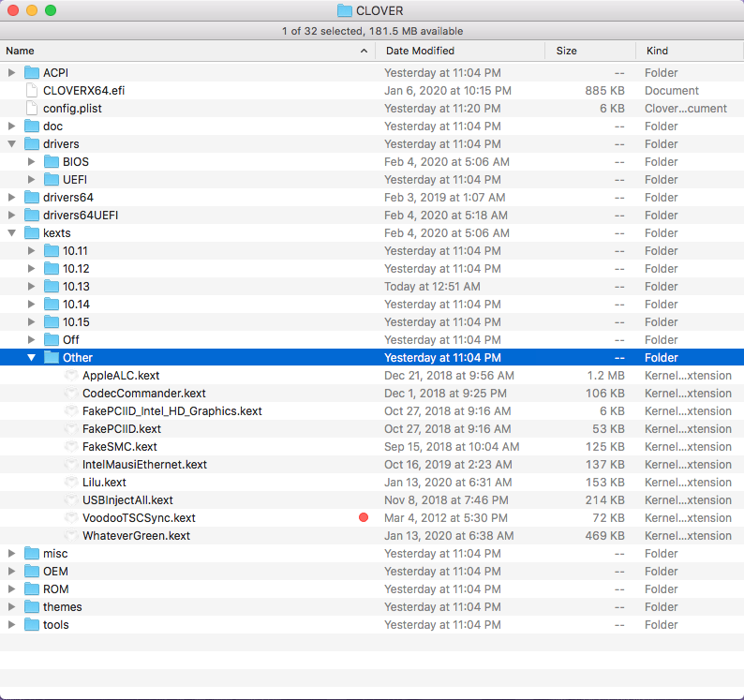Expand the ACPI folder disclosure triangle
744x700 pixels.
[x=12, y=72]
